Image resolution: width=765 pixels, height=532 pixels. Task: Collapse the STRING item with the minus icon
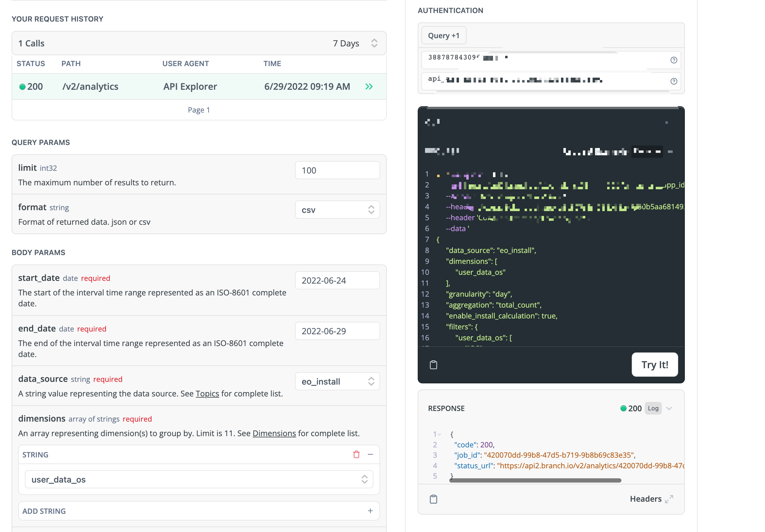(370, 454)
